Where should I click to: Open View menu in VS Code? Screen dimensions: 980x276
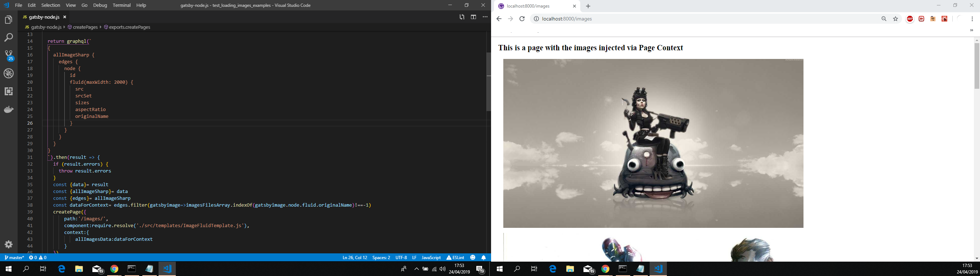[x=71, y=5]
